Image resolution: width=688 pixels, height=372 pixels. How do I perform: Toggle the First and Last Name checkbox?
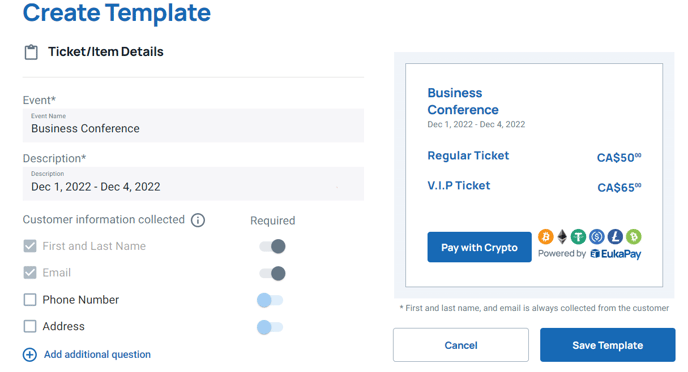(30, 246)
